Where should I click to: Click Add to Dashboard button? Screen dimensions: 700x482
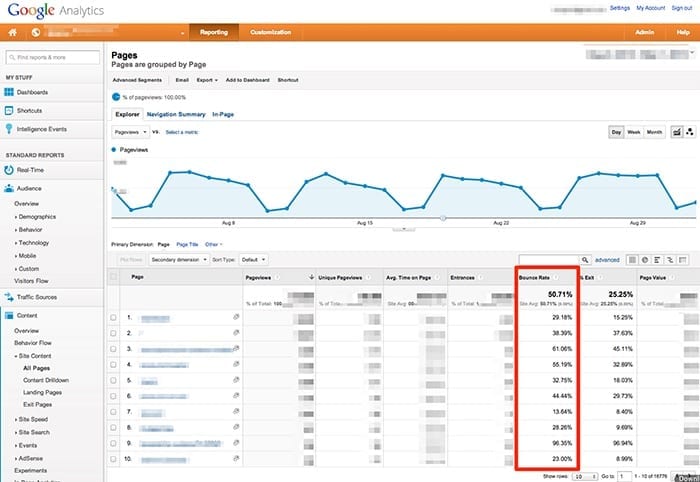(x=247, y=80)
